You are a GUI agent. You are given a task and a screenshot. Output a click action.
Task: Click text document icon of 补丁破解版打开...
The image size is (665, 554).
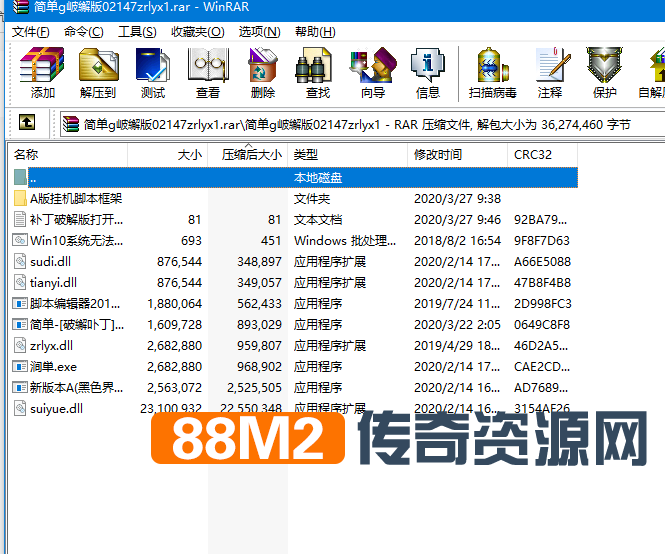[x=20, y=219]
